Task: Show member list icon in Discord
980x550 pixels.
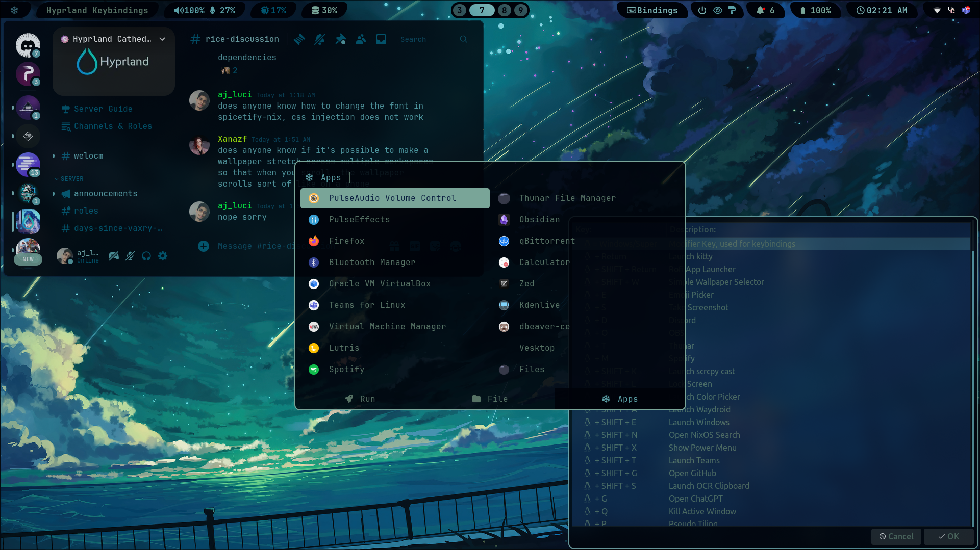Action: tap(361, 39)
